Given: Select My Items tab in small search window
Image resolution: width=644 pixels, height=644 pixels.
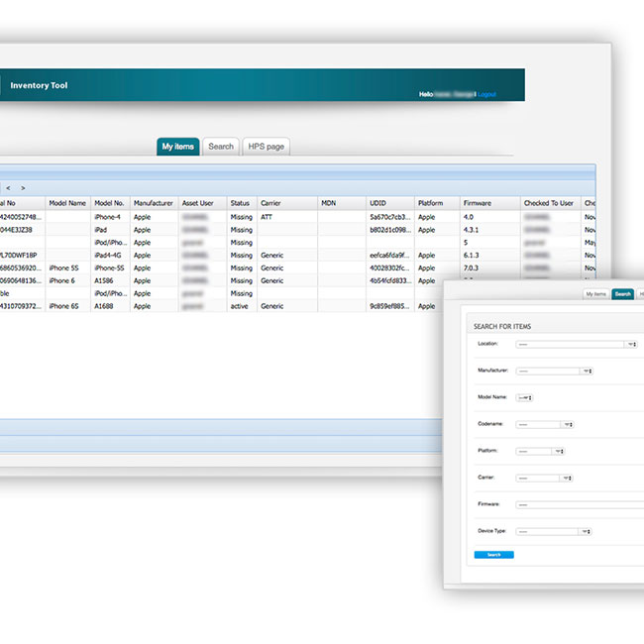Looking at the screenshot, I should pyautogui.click(x=596, y=294).
